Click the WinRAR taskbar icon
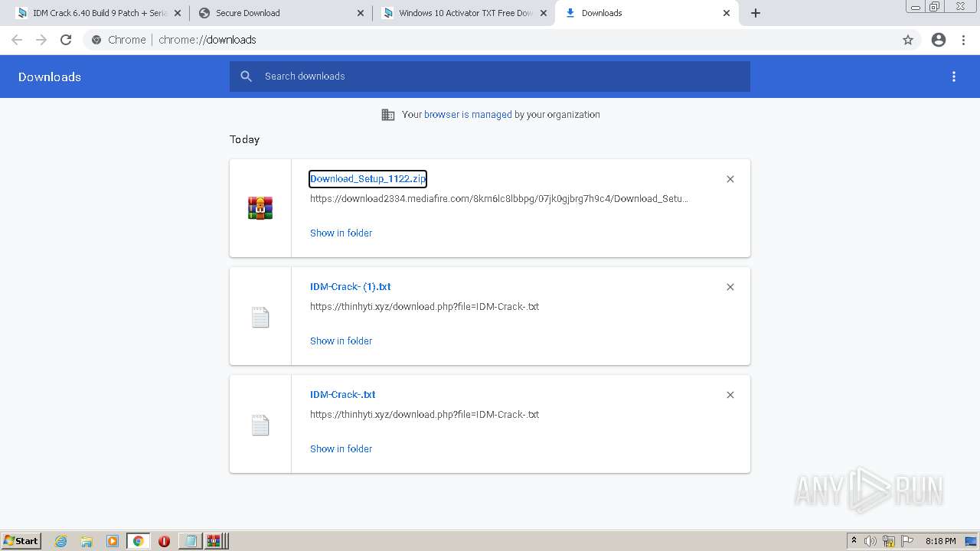980x551 pixels. [x=214, y=541]
